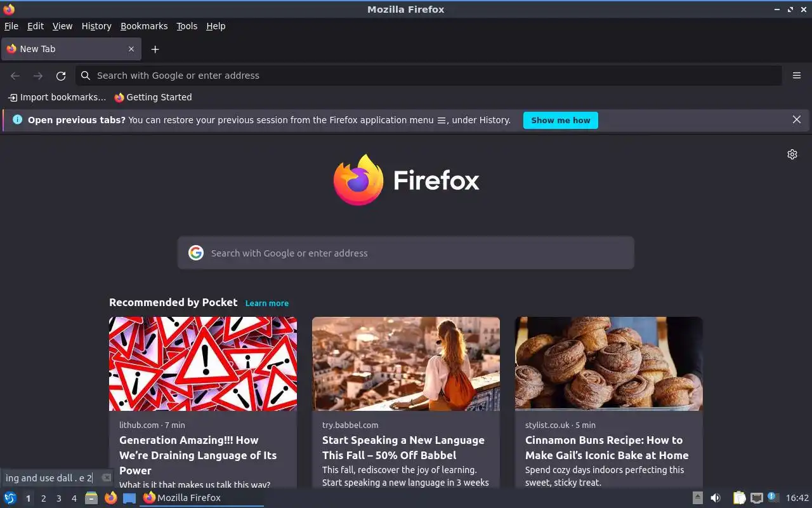Switch to workspace 4
Screen dimensions: 812x508
pos(74,498)
